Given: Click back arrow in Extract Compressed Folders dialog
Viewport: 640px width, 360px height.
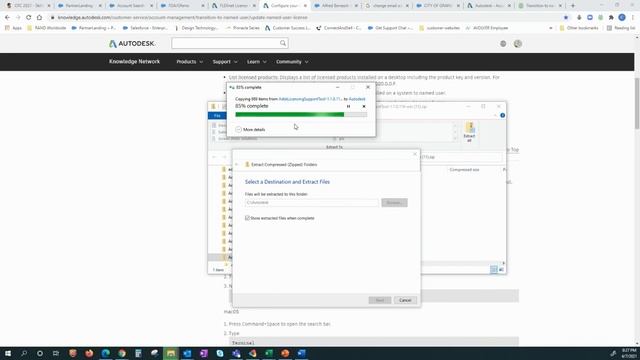Looking at the screenshot, I should (x=237, y=164).
